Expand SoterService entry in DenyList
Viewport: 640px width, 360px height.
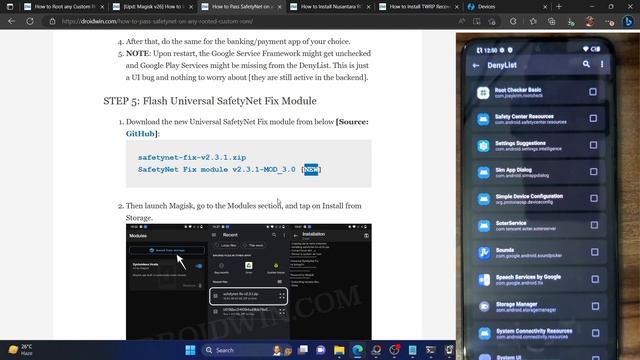[x=540, y=226]
